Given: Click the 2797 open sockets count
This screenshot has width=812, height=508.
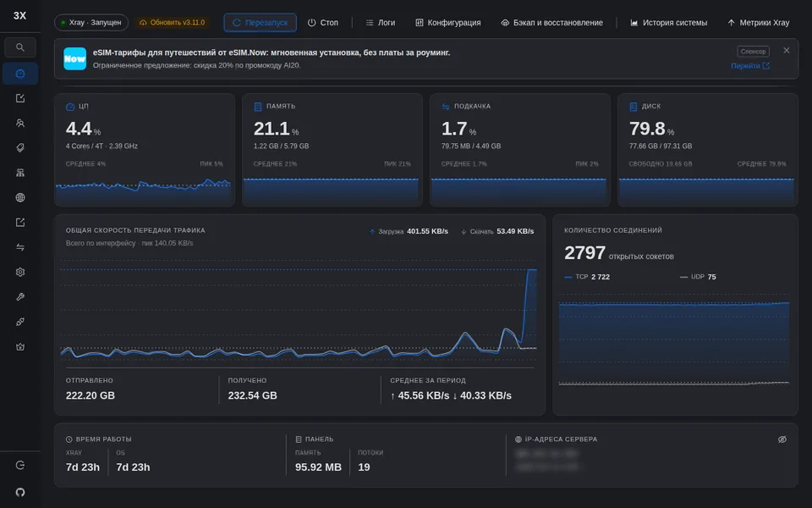Looking at the screenshot, I should 584,253.
